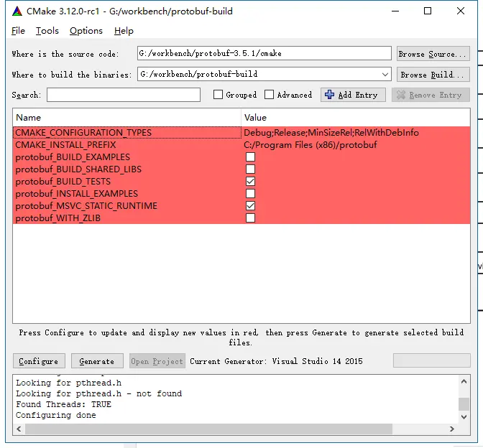
Task: Click Browse Source button
Action: tap(433, 54)
